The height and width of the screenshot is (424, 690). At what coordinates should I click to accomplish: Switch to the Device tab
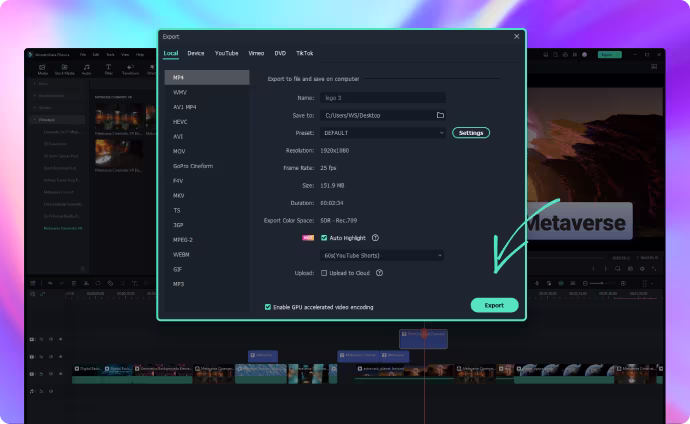pos(196,53)
